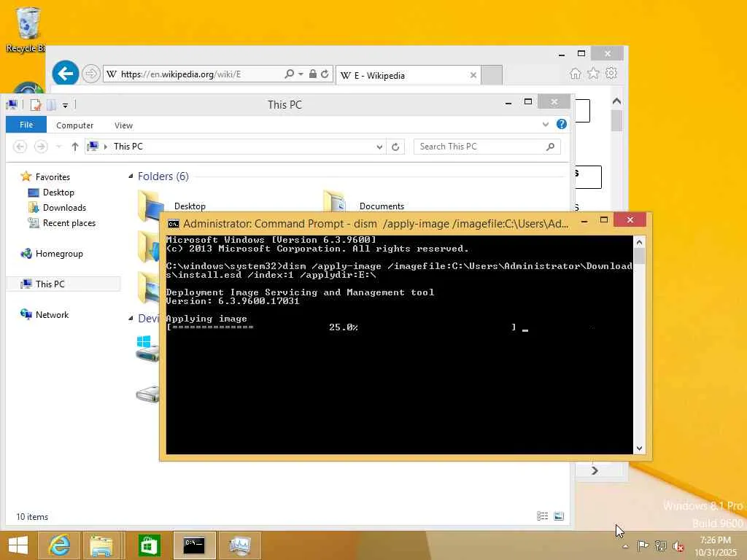Click search magnifier in Explorer search box

click(550, 147)
